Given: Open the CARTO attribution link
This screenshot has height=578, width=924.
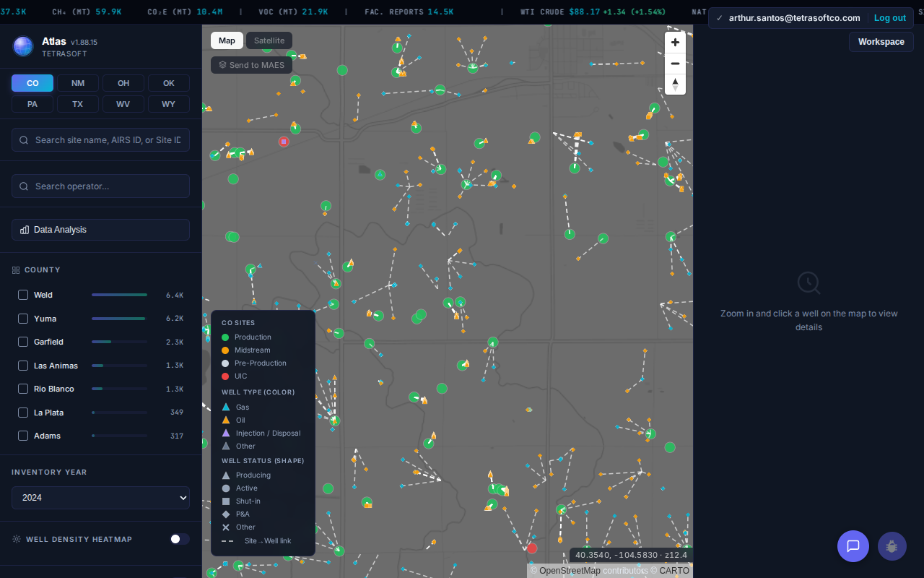Looking at the screenshot, I should click(x=674, y=571).
